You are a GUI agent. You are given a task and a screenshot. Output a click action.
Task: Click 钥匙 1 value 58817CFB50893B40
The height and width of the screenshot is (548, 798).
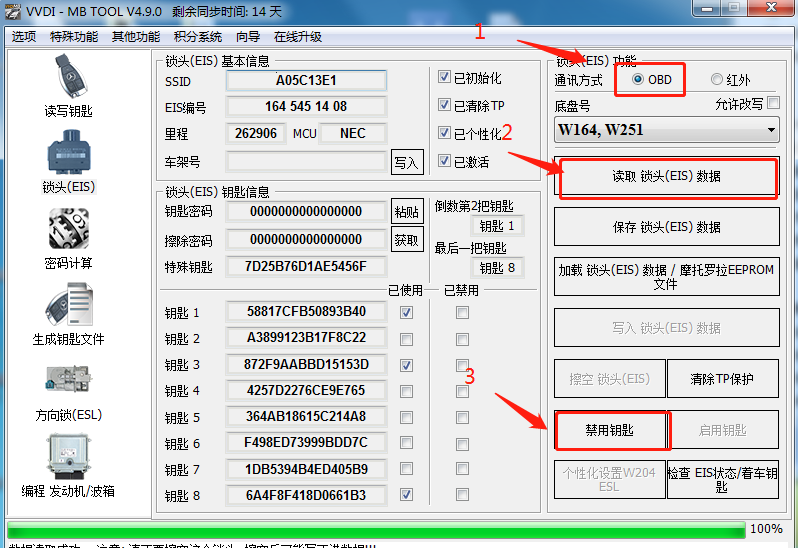[x=306, y=311]
